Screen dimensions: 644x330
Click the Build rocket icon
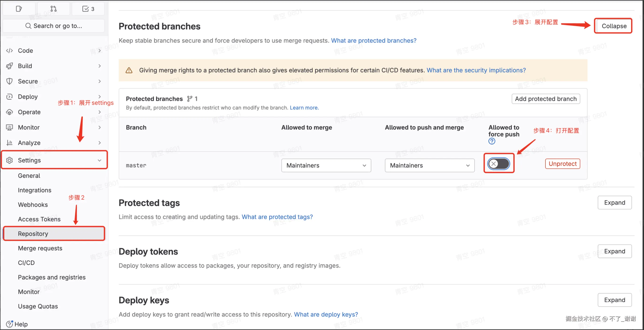click(x=9, y=66)
